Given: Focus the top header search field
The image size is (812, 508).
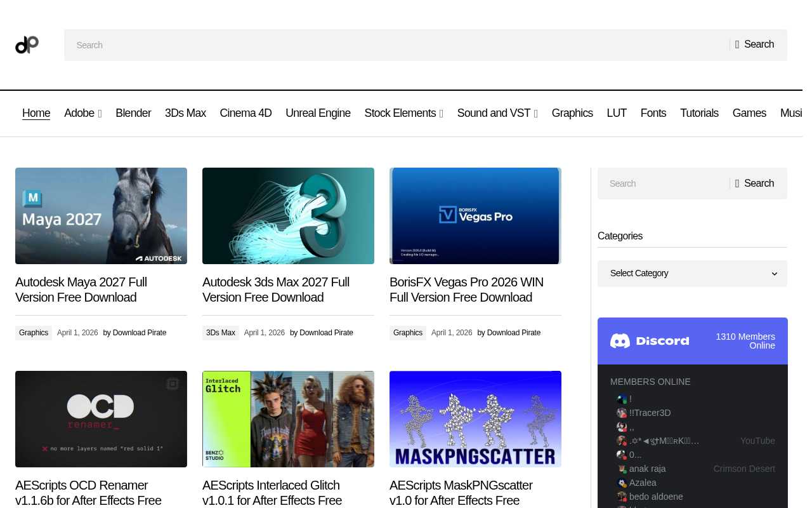Looking at the screenshot, I should click(x=393, y=45).
